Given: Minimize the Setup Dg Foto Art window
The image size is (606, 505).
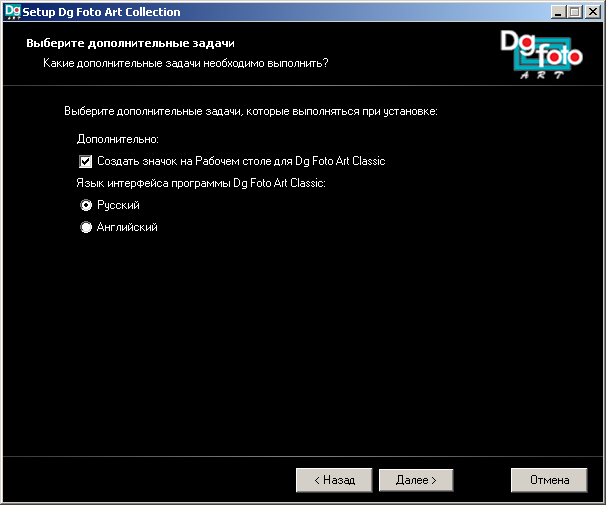Looking at the screenshot, I should click(x=557, y=12).
